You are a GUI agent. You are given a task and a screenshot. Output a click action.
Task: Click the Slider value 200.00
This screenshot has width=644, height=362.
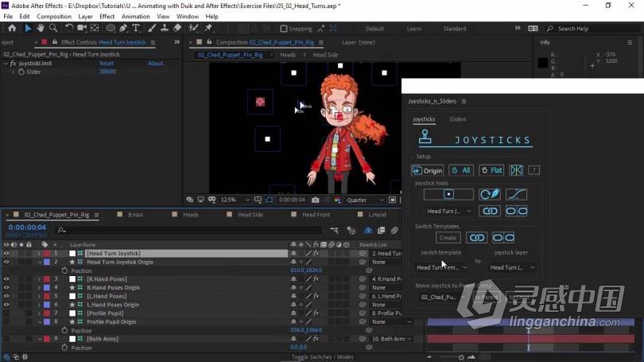tap(107, 72)
